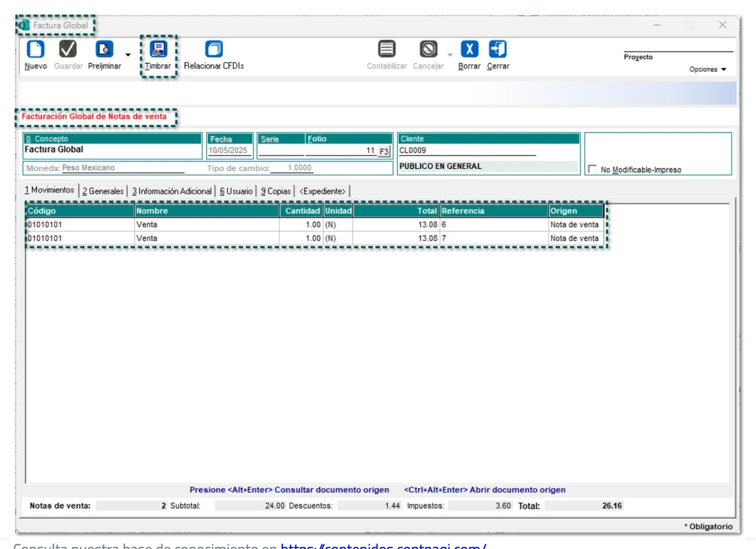The image size is (756, 549).
Task: Switch to the 1 Movimientos tab
Action: click(49, 190)
